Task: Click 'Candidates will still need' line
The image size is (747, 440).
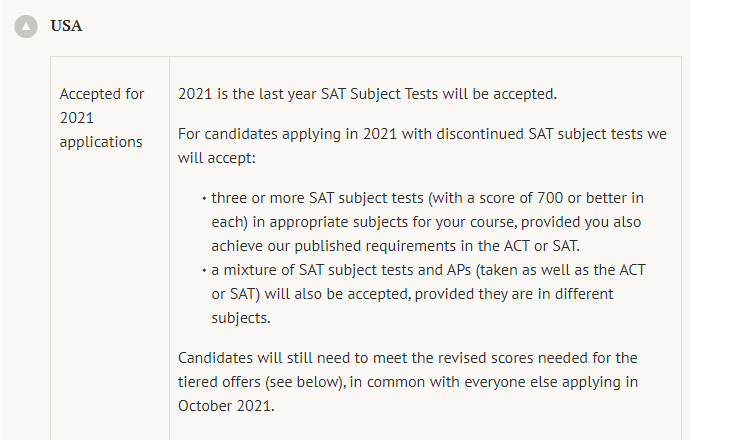Action: (x=407, y=358)
